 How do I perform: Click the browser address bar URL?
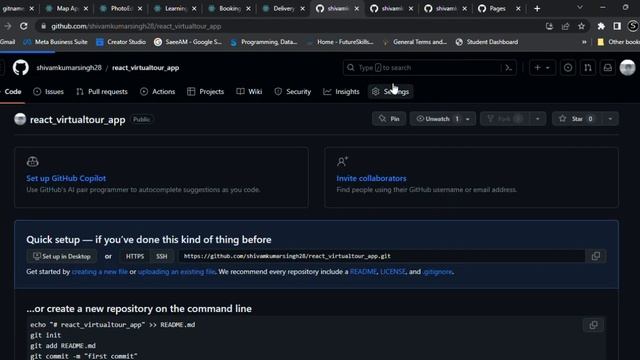(x=136, y=26)
